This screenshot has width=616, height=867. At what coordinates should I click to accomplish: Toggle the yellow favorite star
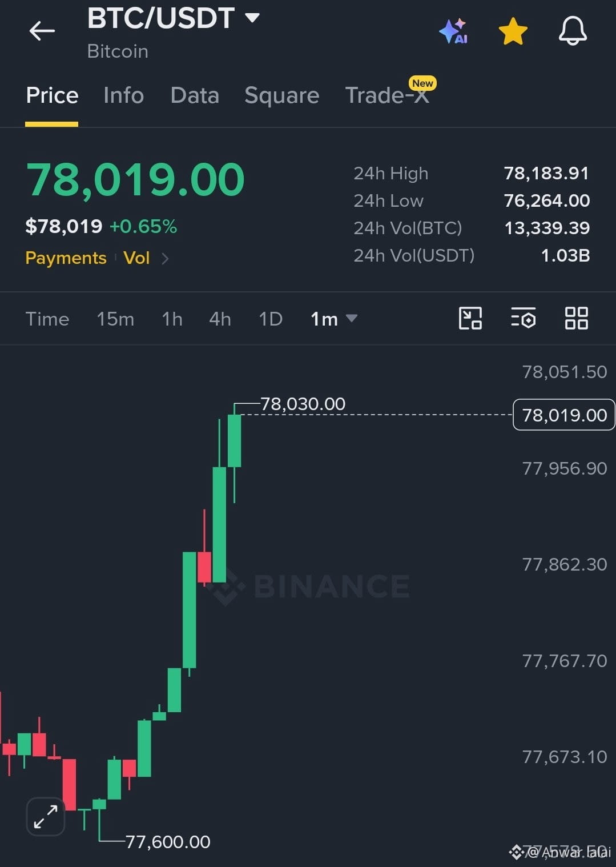(x=513, y=31)
